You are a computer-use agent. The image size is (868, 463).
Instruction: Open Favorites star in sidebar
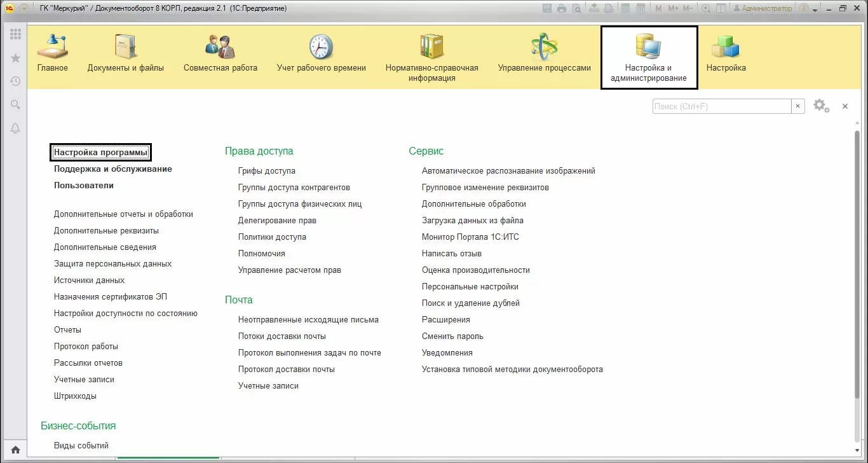click(15, 58)
